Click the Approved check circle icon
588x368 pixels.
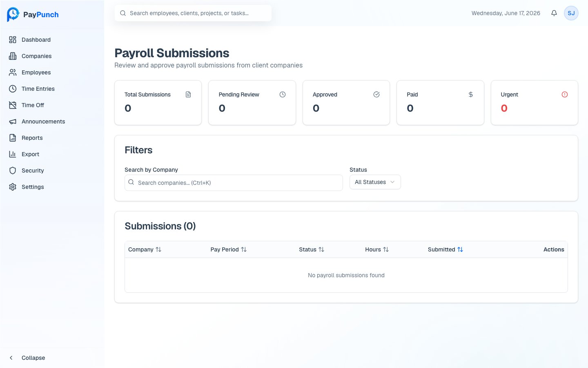[376, 94]
